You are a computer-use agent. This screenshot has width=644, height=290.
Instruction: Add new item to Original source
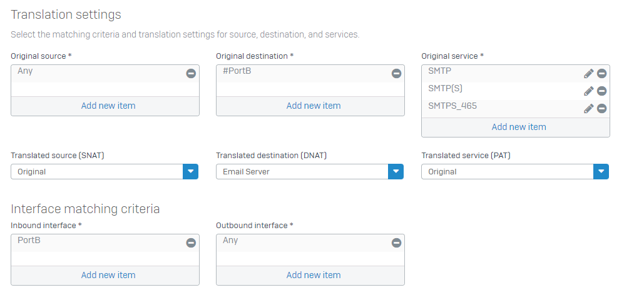[x=108, y=106]
